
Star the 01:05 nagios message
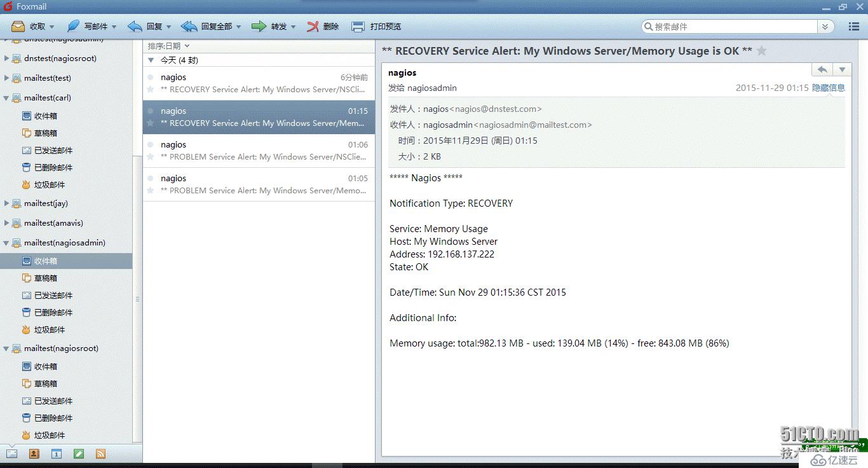[151, 191]
